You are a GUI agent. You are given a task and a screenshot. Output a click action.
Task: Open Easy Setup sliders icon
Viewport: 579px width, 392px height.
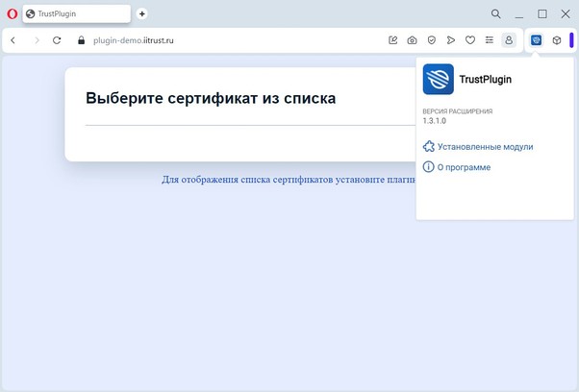[x=490, y=40]
